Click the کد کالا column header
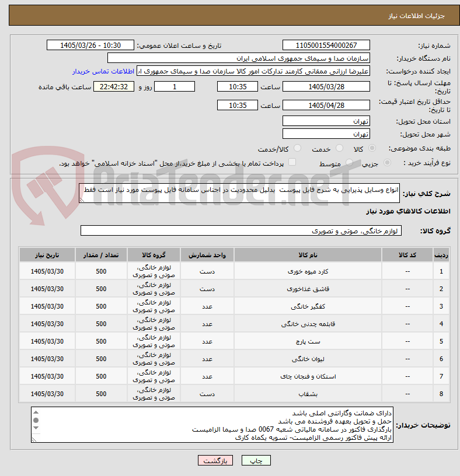The image size is (460, 476). (x=407, y=255)
